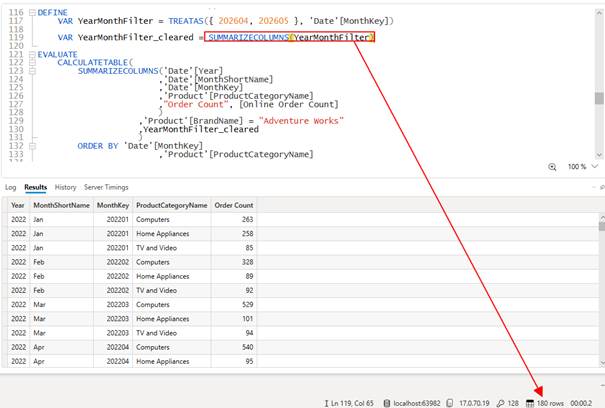This screenshot has width=605, height=408.
Task: Click the SPID key icon beside 128
Action: pos(500,403)
